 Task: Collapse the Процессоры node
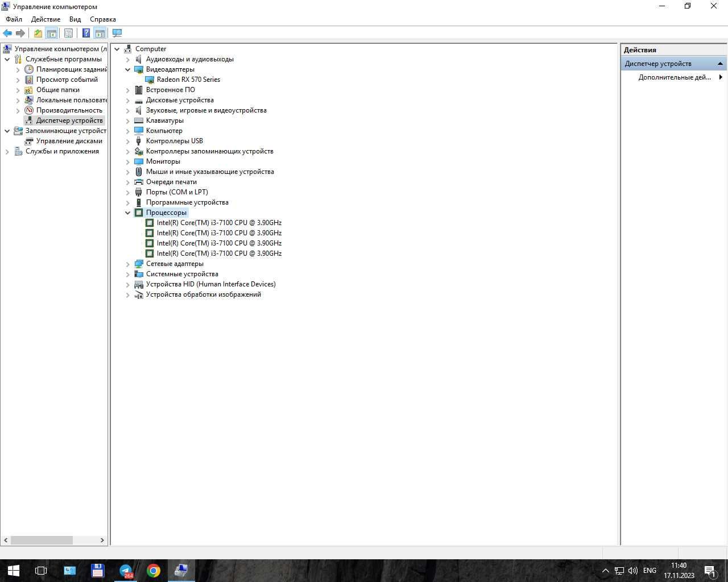(x=128, y=213)
